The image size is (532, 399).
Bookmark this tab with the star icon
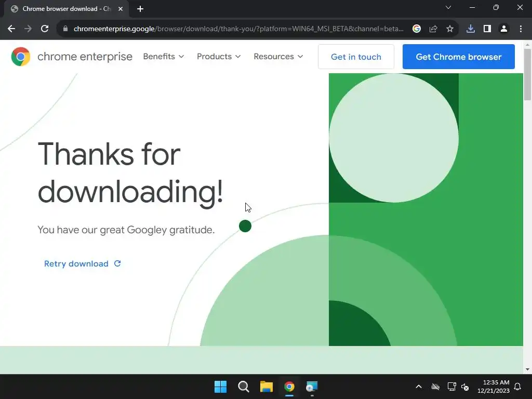point(450,29)
